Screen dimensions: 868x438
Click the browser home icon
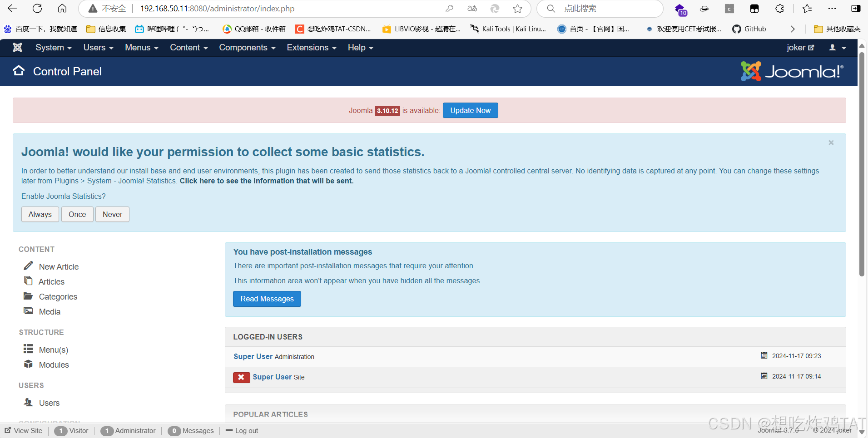62,8
